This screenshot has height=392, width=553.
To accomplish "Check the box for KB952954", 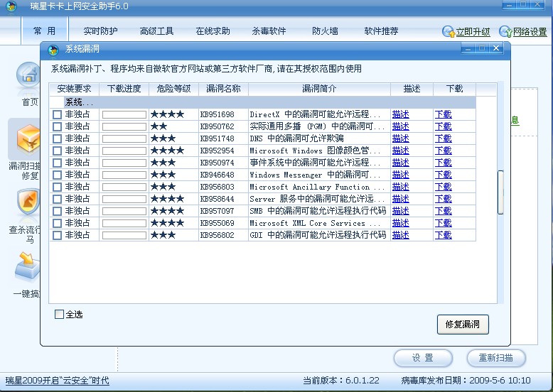I will pos(57,151).
